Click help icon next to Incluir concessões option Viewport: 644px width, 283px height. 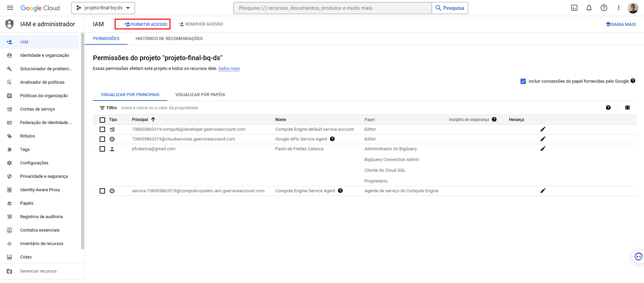pos(633,81)
